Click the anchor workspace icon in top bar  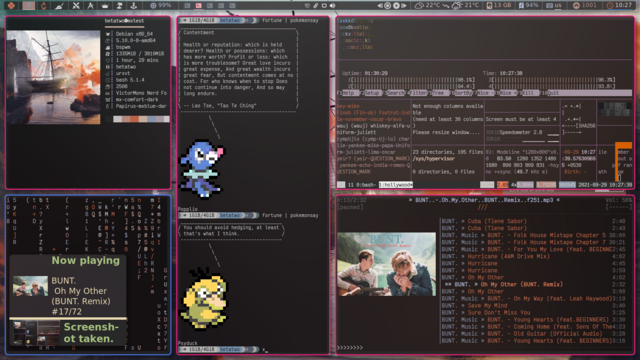click(x=133, y=5)
